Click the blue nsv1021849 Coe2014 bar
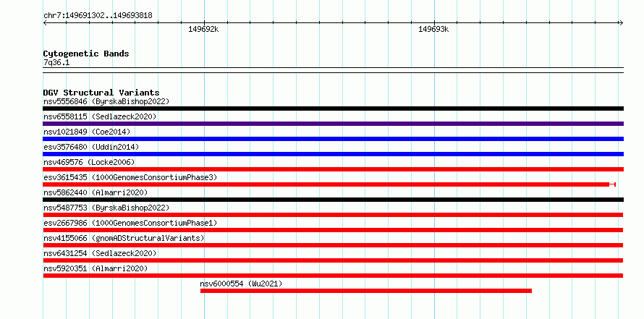The width and height of the screenshot is (644, 319). click(333, 139)
